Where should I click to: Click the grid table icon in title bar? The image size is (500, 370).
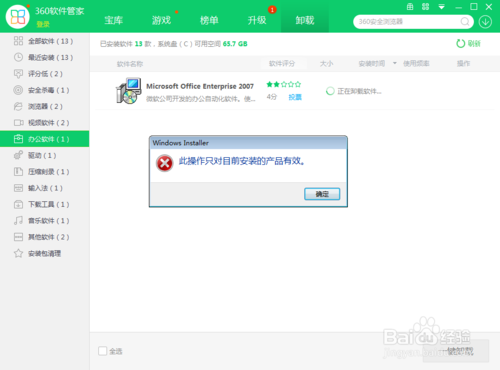[410, 7]
